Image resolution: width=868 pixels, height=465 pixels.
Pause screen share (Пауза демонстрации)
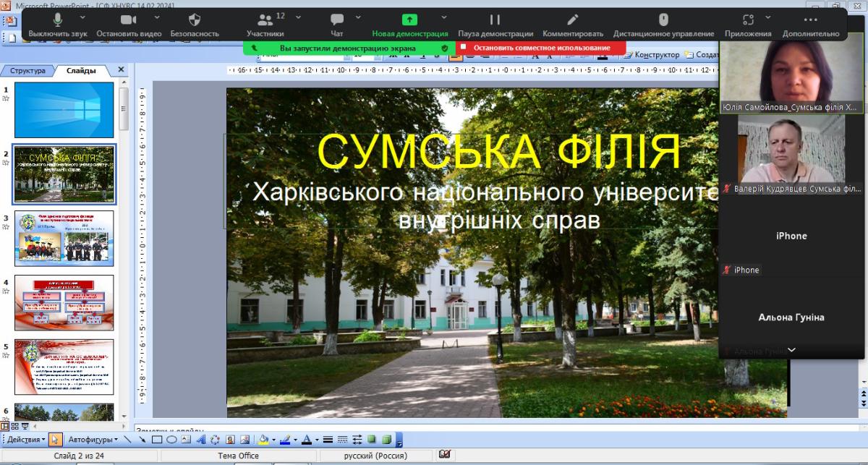click(495, 20)
